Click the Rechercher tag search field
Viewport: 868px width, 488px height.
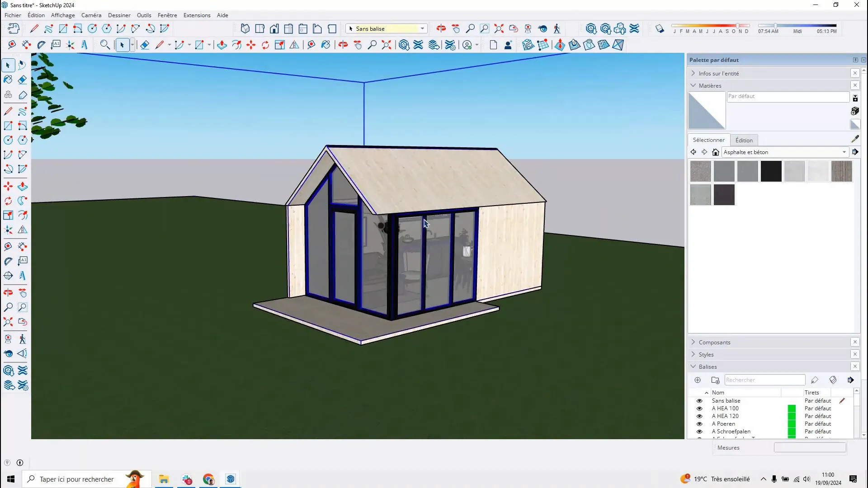pos(765,380)
